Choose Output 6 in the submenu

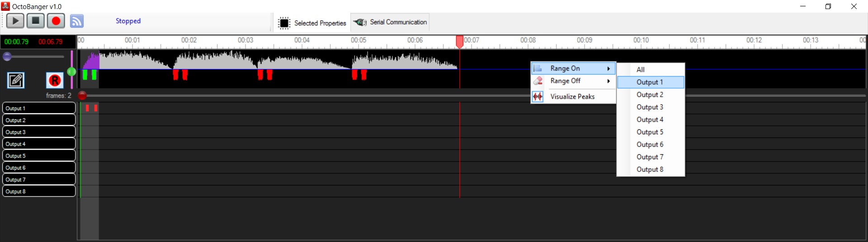click(x=651, y=144)
